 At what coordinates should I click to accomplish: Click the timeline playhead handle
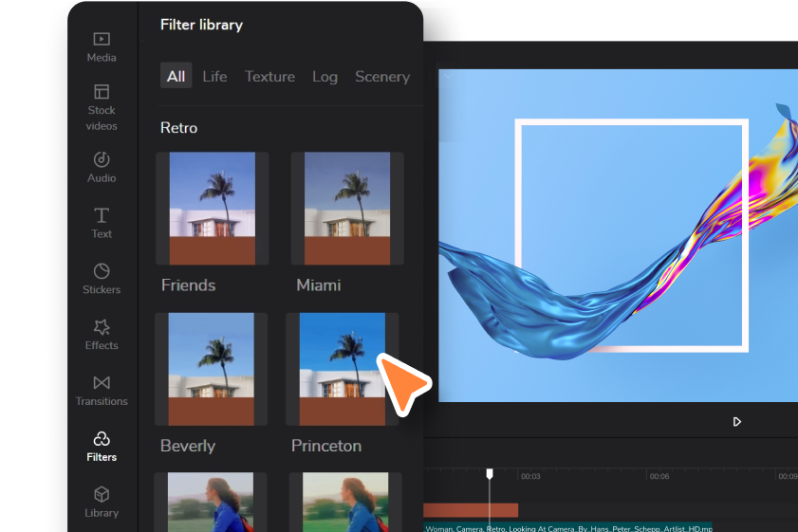(x=490, y=474)
